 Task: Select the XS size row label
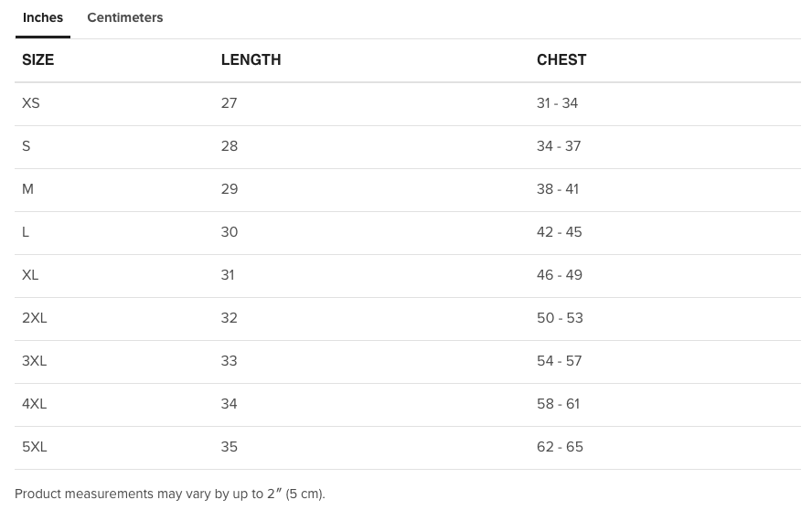pyautogui.click(x=30, y=103)
